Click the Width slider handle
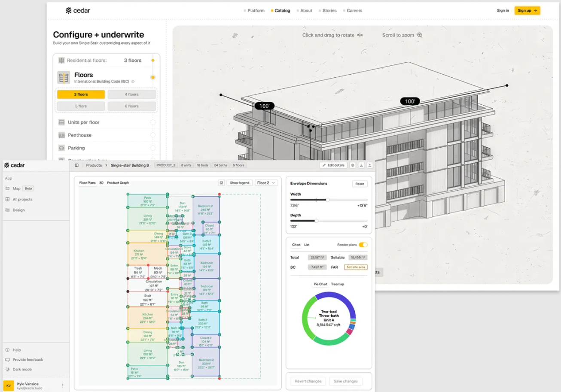This screenshot has height=392, width=561. click(x=327, y=200)
